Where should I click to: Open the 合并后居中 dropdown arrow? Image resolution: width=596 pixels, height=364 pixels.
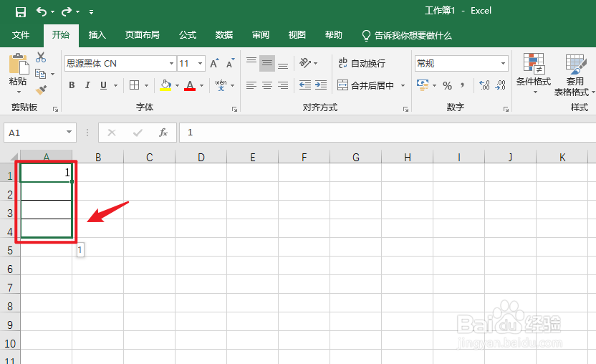pos(403,85)
